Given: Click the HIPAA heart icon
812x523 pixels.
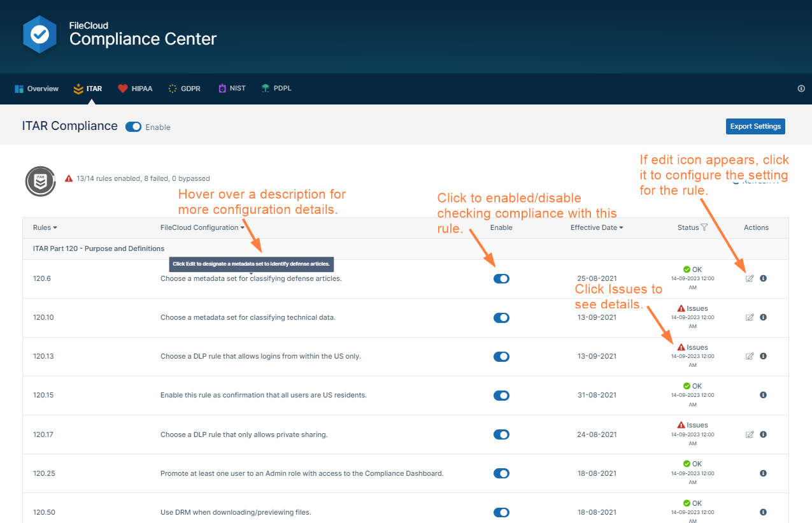Looking at the screenshot, I should 124,89.
